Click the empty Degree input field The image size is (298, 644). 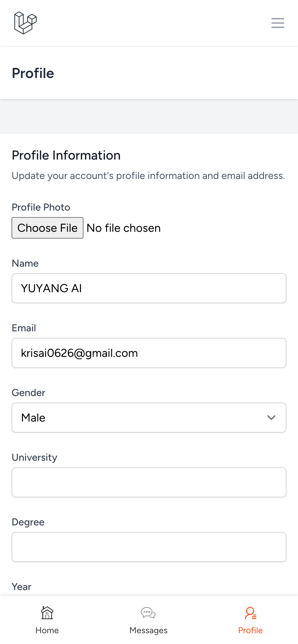click(149, 547)
